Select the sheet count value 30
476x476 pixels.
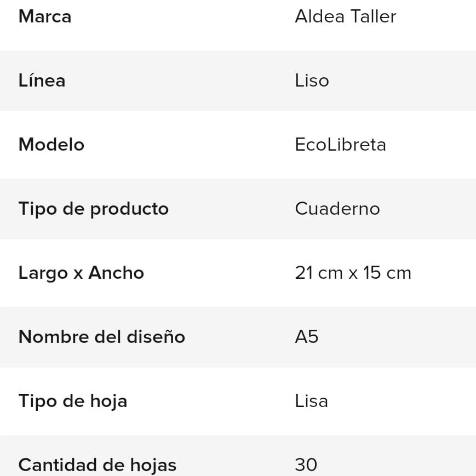point(306,465)
